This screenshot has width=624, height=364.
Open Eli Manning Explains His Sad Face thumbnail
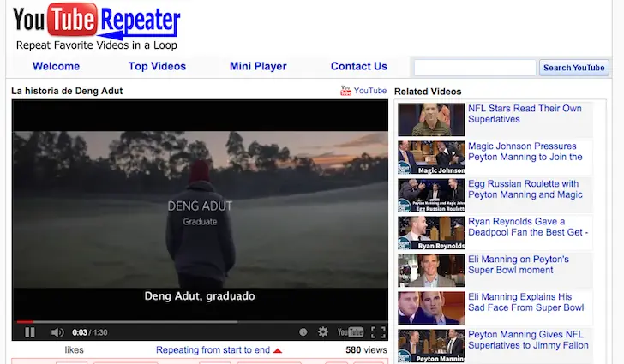tap(431, 308)
